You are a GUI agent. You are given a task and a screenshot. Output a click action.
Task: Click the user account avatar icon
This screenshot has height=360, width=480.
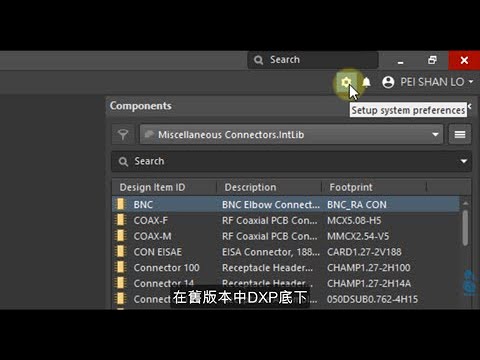[388, 82]
